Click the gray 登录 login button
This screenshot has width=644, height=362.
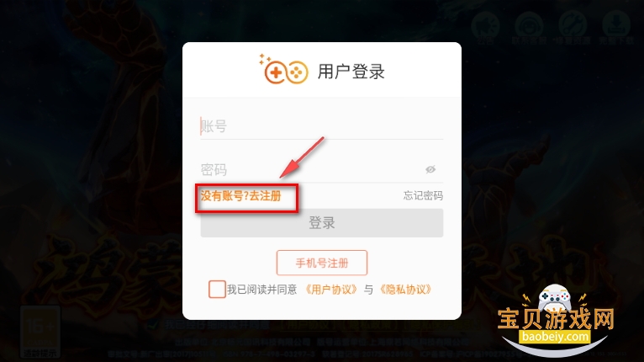coord(322,223)
